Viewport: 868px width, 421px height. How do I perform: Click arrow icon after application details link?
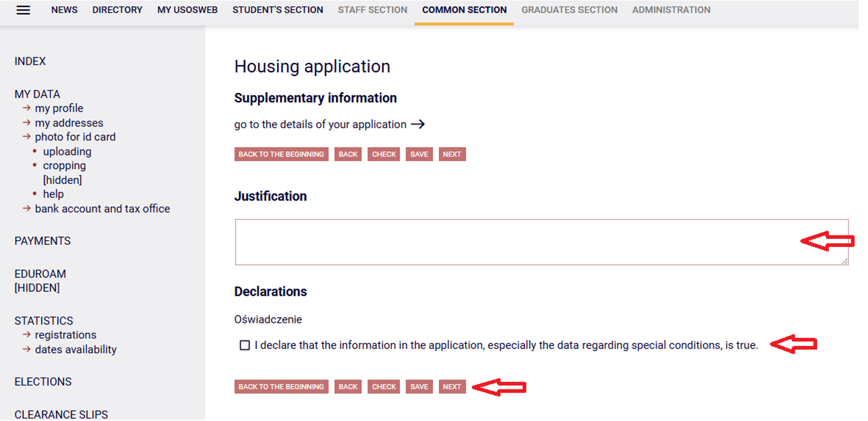[418, 125]
